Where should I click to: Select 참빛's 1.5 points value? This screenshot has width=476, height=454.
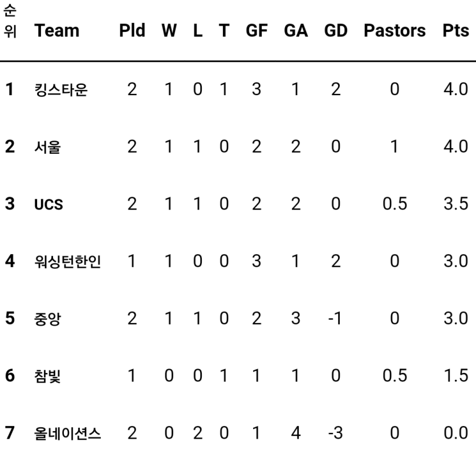pyautogui.click(x=455, y=375)
